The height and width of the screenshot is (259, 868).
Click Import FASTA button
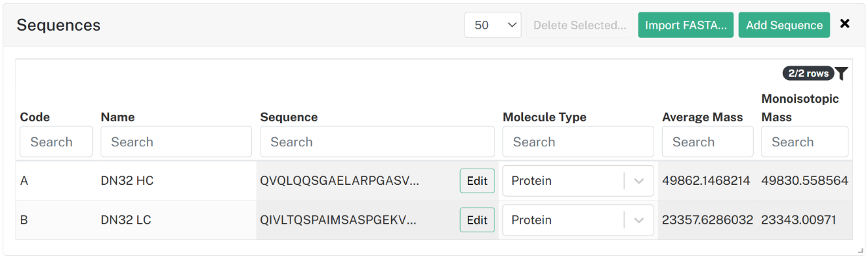pos(685,25)
